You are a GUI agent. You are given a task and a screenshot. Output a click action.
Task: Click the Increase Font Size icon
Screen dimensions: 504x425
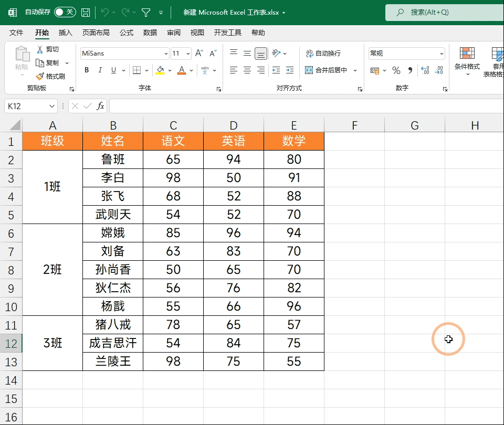(x=199, y=53)
